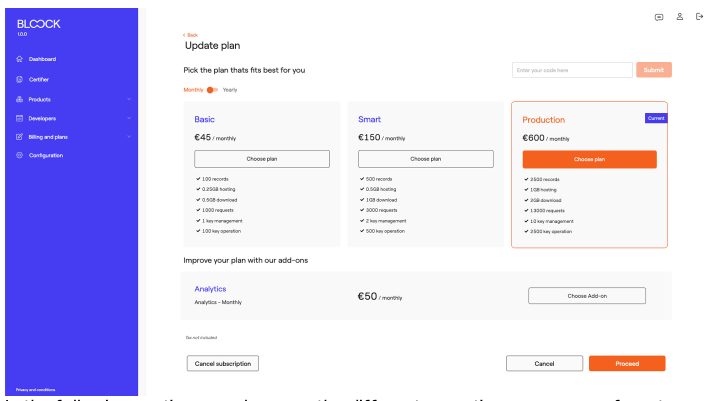Go back using the Back link

point(191,35)
